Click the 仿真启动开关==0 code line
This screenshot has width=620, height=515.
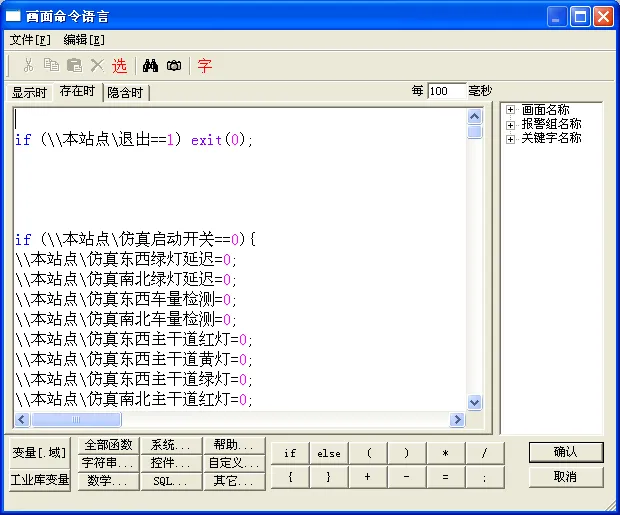(135, 239)
